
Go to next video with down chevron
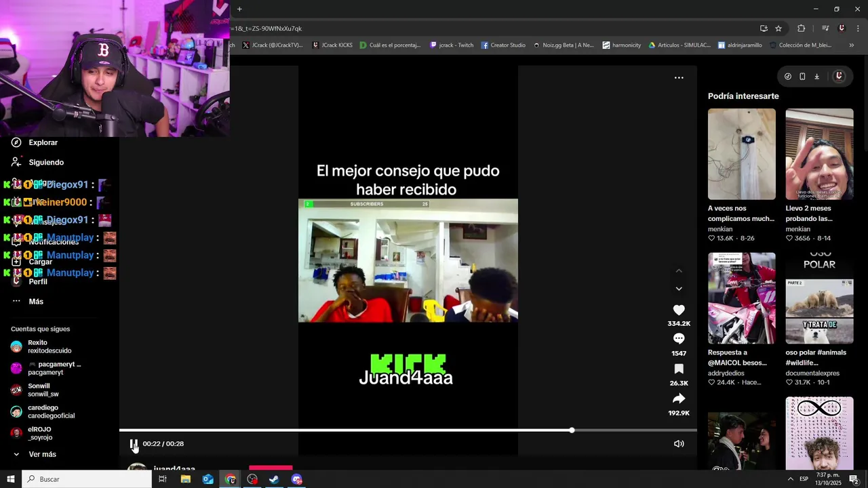click(679, 289)
